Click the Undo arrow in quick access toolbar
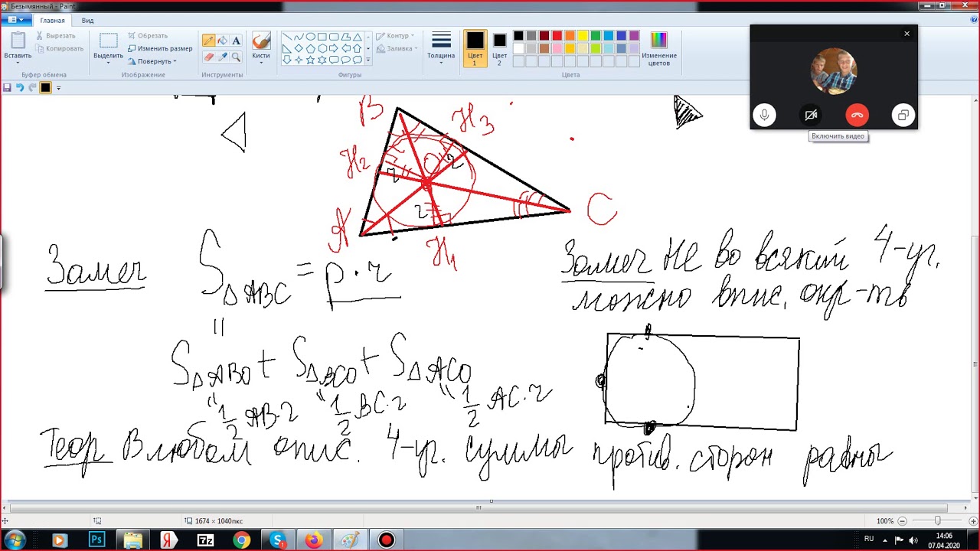Image resolution: width=980 pixels, height=551 pixels. [20, 88]
